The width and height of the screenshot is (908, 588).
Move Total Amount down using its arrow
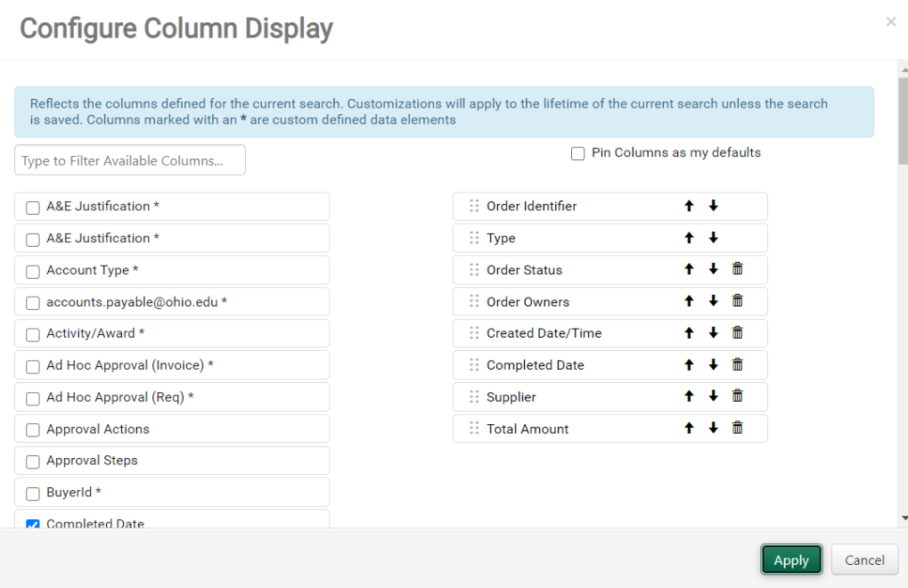tap(713, 428)
